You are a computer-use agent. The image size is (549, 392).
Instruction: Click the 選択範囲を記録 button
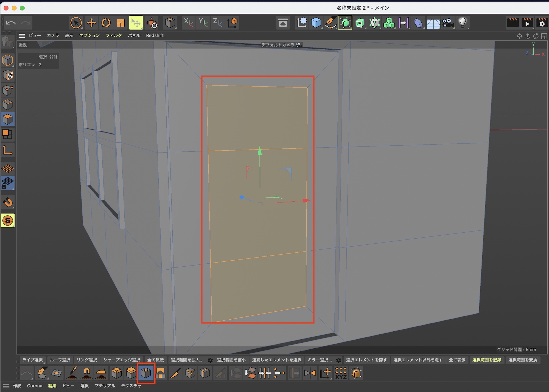pos(486,360)
